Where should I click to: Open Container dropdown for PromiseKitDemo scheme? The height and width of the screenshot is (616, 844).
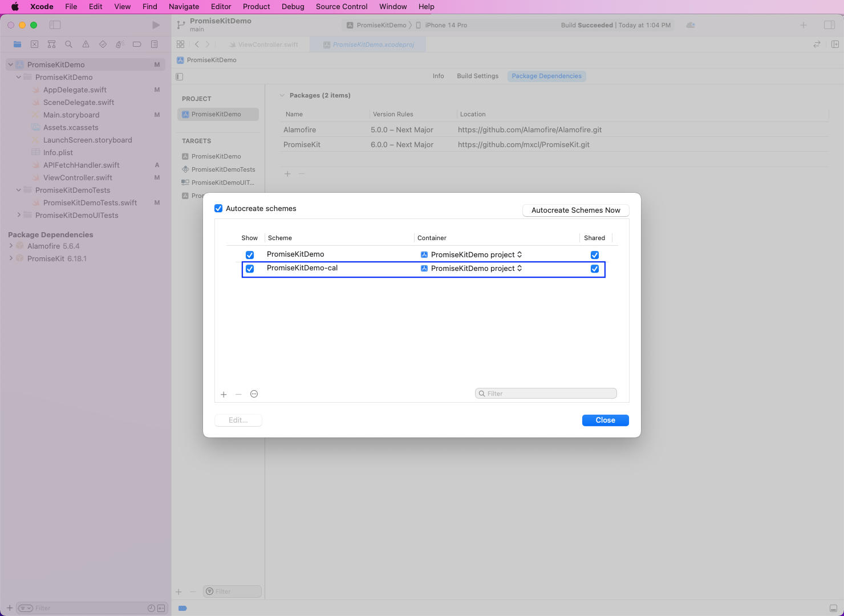point(472,254)
